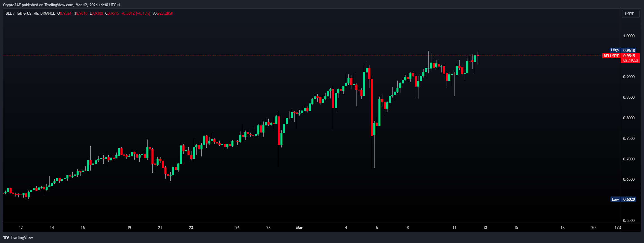Click the 1.0000 price axis label
The height and width of the screenshot is (243, 644).
(629, 36)
